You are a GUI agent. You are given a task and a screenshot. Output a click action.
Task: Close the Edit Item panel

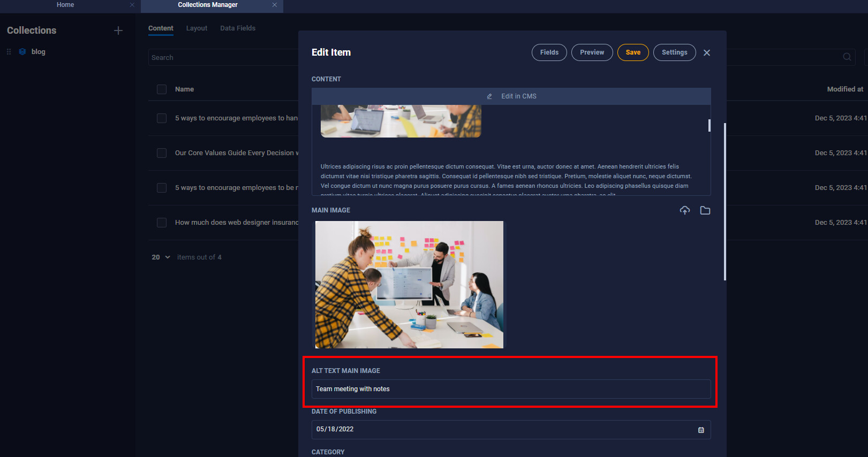[x=707, y=52]
